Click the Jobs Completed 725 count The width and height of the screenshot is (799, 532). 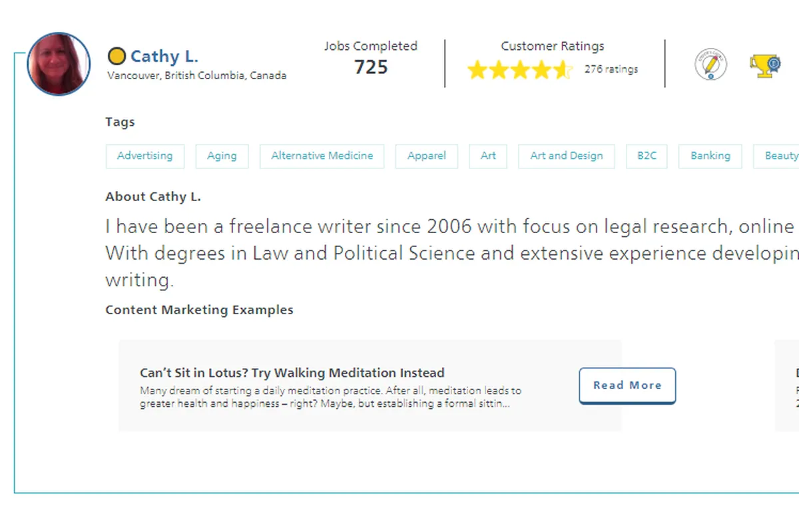(371, 67)
